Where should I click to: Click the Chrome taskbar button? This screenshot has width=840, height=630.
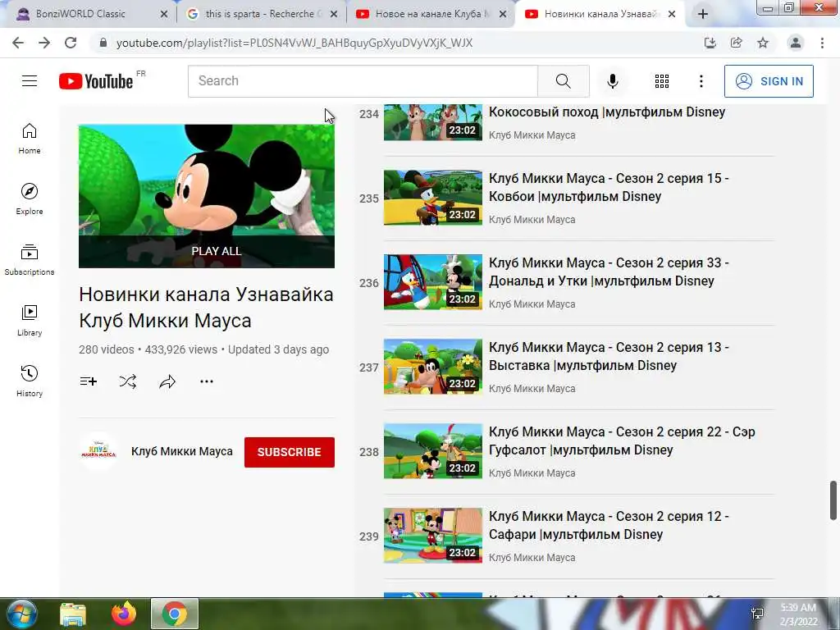(175, 614)
